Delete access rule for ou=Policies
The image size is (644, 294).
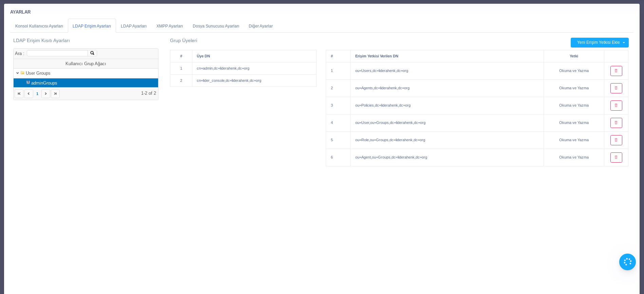click(616, 106)
